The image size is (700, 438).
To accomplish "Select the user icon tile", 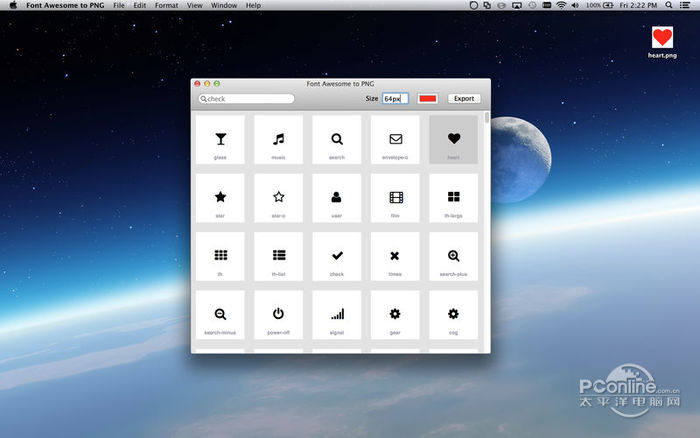I will point(337,198).
